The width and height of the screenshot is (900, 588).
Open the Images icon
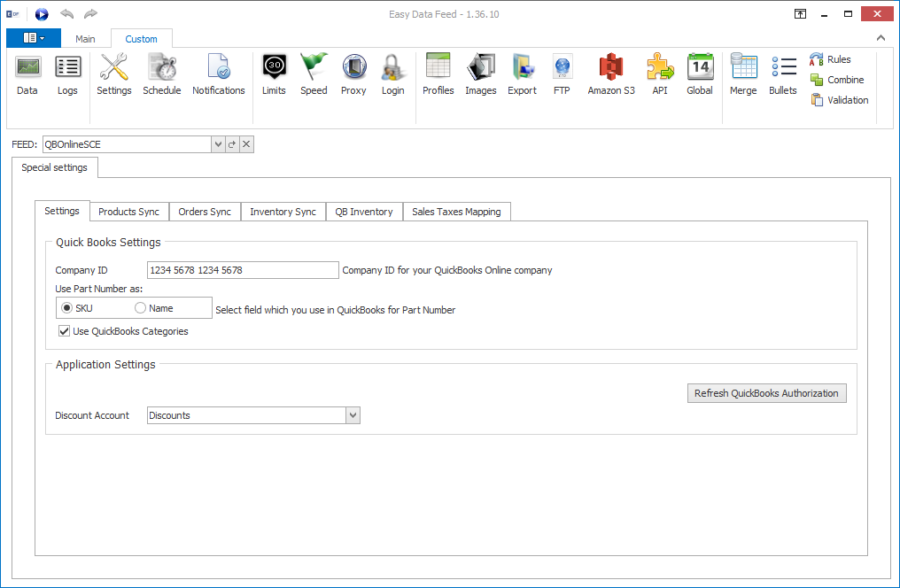pyautogui.click(x=481, y=74)
